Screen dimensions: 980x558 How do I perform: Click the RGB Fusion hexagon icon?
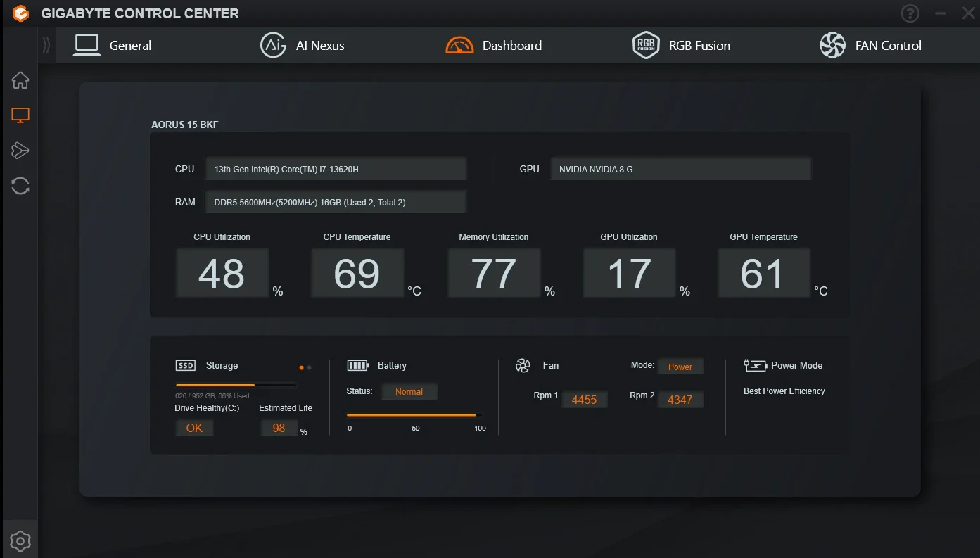pyautogui.click(x=646, y=45)
